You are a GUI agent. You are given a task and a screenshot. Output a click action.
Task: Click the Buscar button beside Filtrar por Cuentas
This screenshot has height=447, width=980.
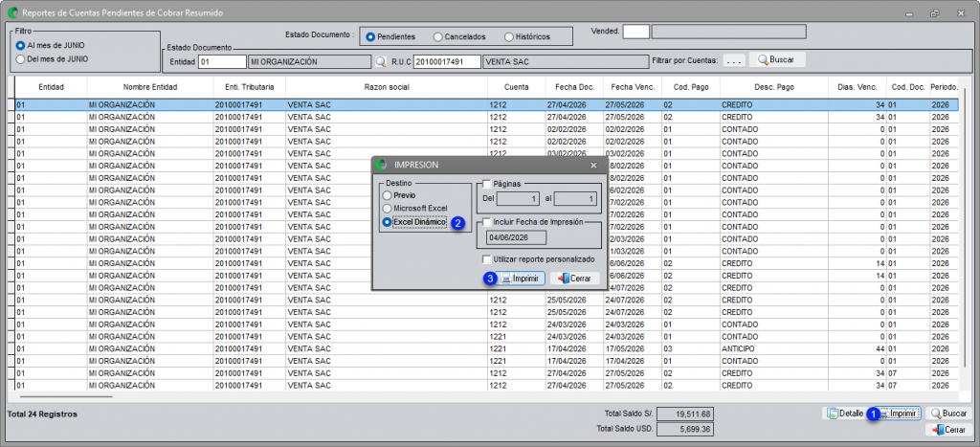777,59
